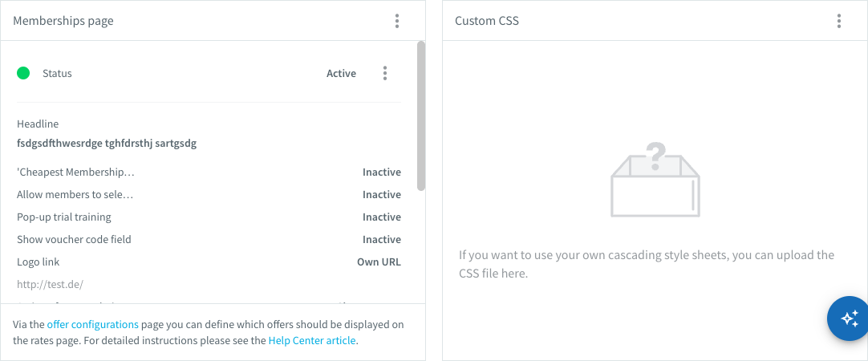Open the Status row options menu
The height and width of the screenshot is (361, 868).
pos(385,73)
